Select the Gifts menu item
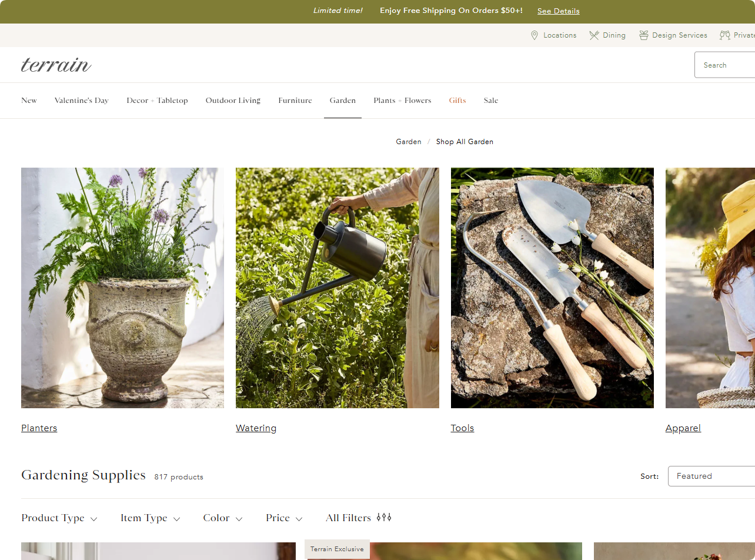 [x=457, y=101]
